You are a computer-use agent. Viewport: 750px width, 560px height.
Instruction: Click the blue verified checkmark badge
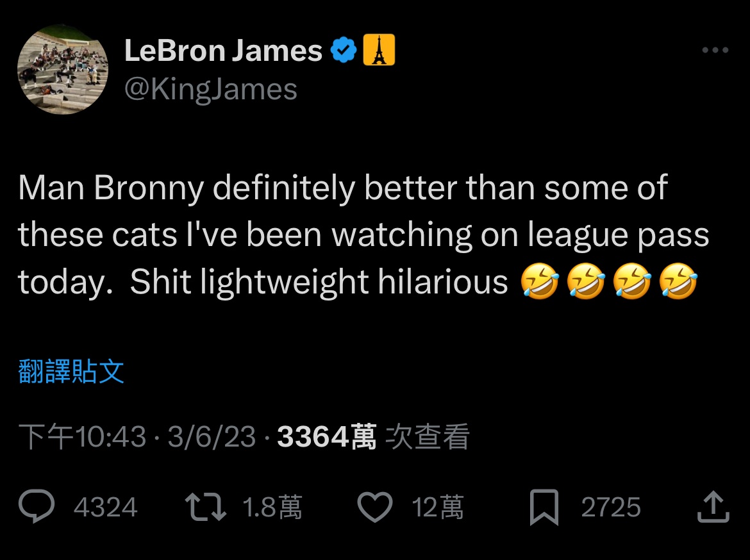[x=344, y=51]
